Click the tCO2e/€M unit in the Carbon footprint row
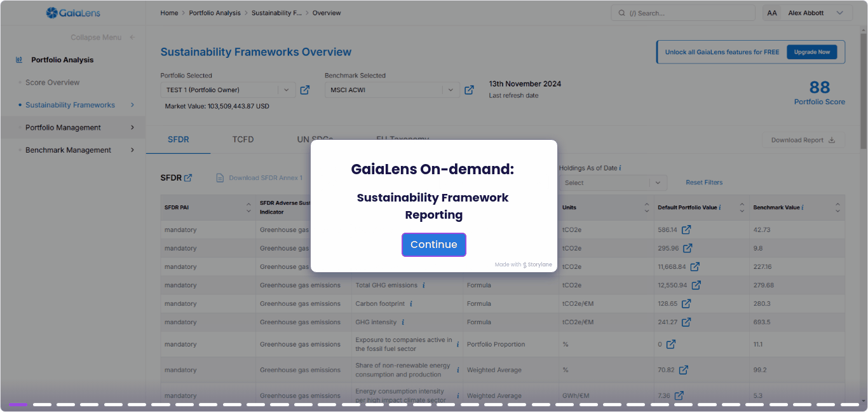Screen dimensions: 868x412 [x=578, y=304]
